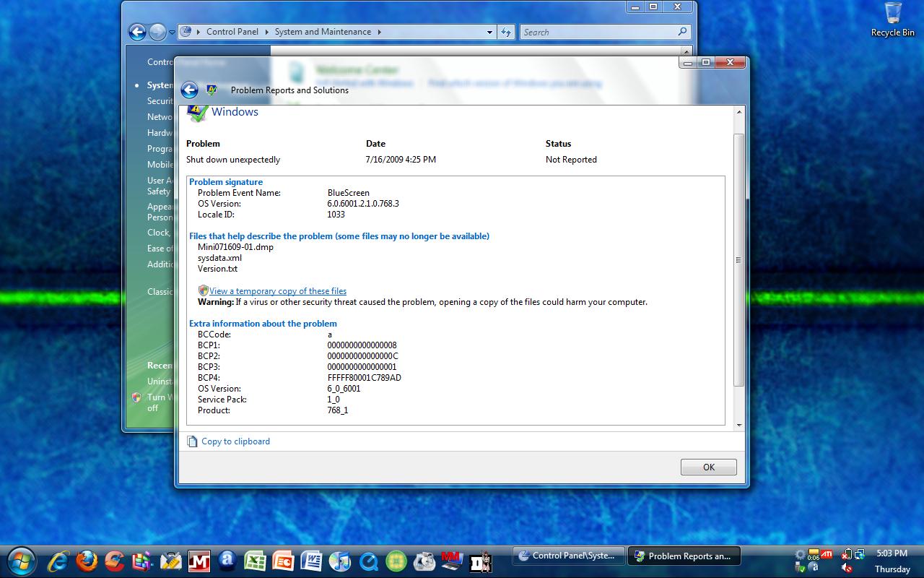Click the Windows heading in report

pos(235,112)
